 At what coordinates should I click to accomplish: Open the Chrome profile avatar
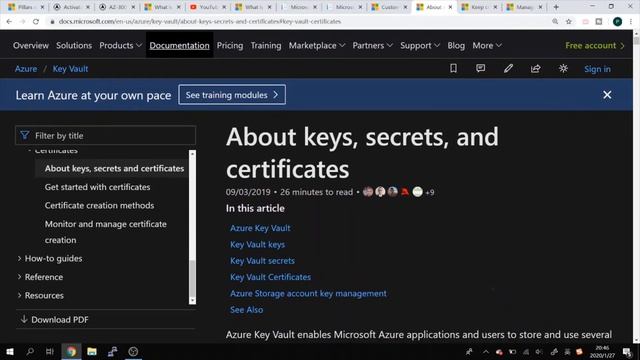617,22
